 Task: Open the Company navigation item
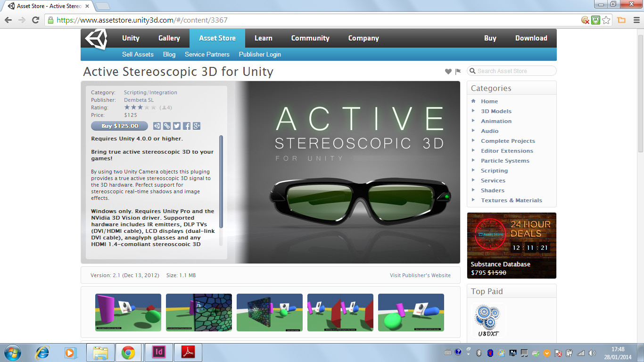[x=363, y=38]
